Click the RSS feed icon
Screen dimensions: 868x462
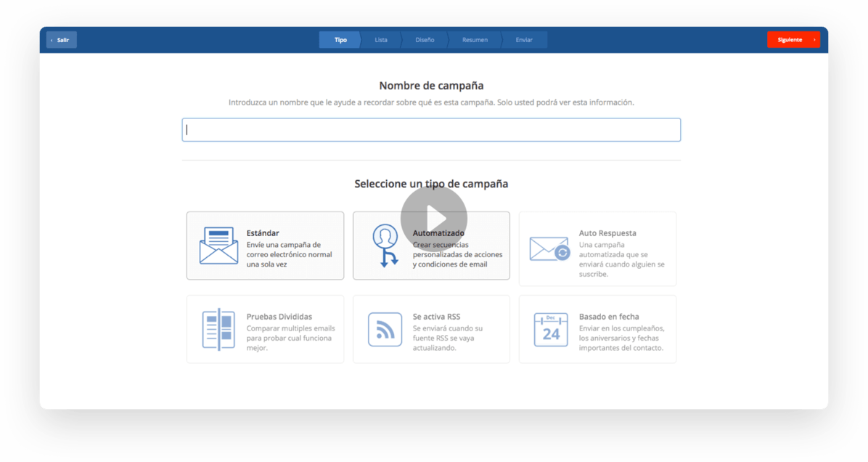[385, 329]
